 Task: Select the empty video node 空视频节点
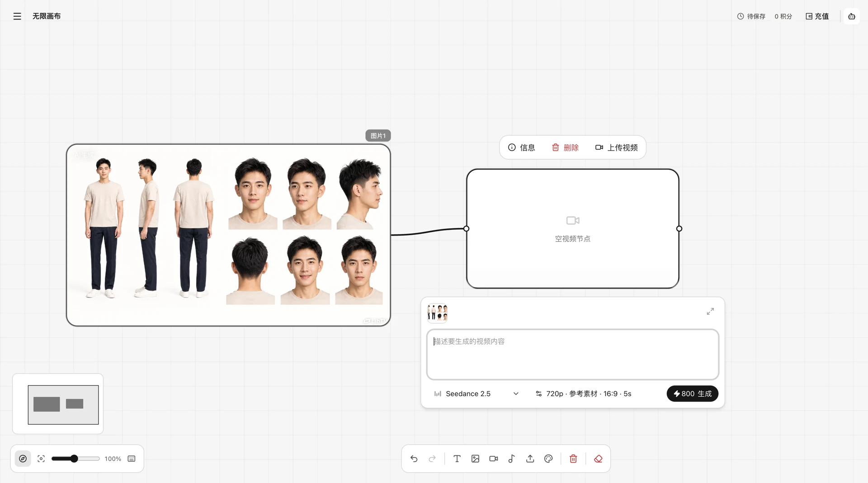pos(573,229)
